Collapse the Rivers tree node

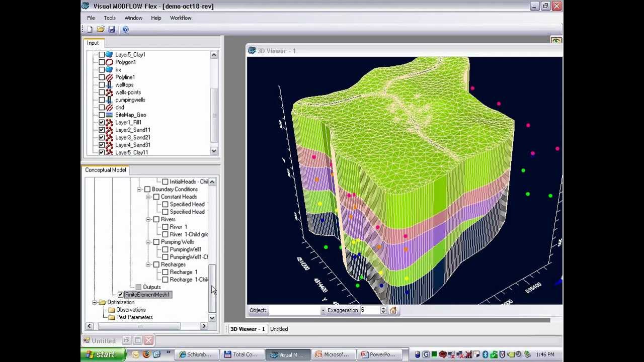click(x=148, y=220)
